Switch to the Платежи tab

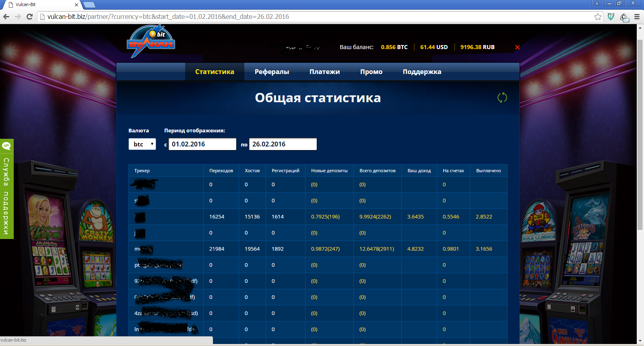[x=324, y=72]
